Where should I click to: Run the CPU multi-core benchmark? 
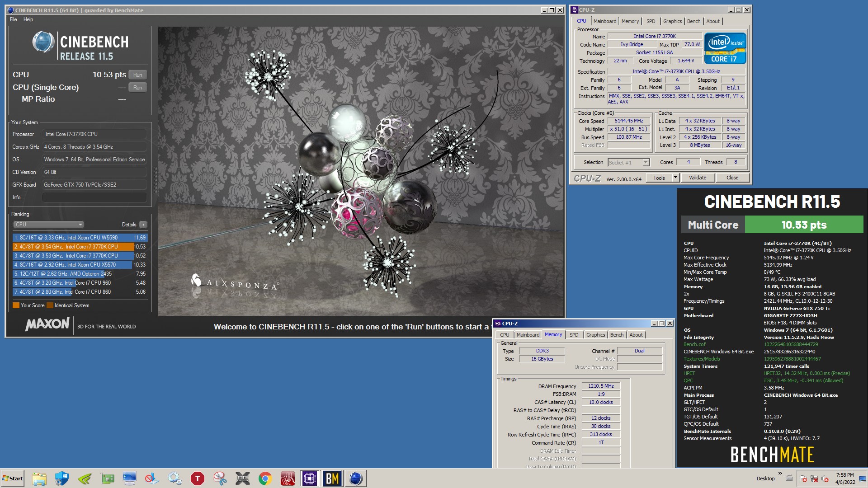pyautogui.click(x=138, y=75)
